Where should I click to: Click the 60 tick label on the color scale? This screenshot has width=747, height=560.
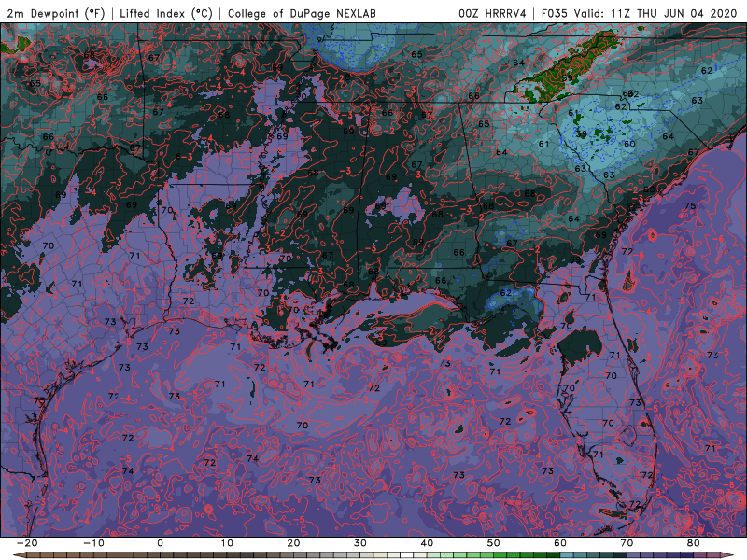click(560, 543)
